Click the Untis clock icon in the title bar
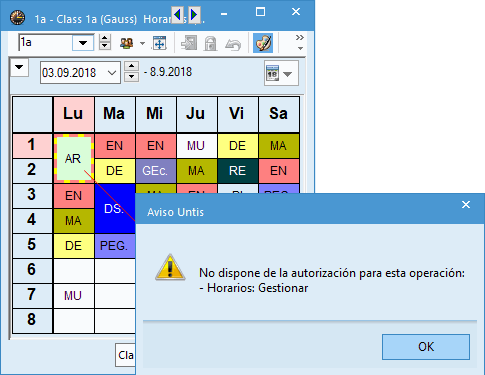 coord(17,18)
